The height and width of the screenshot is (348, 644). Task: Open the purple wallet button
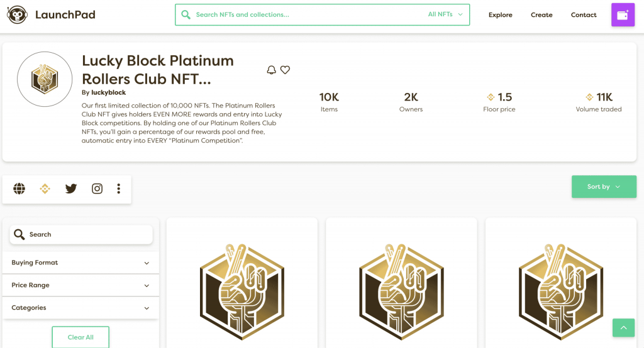pos(623,15)
